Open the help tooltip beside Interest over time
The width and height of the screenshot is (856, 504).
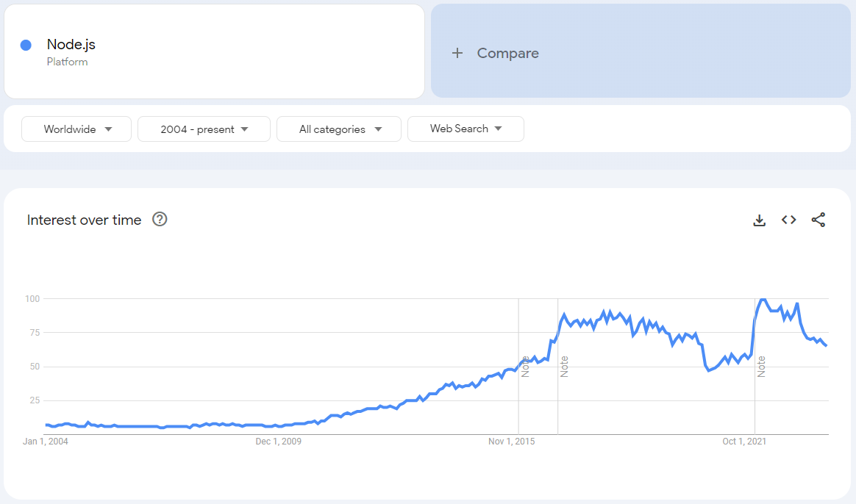[160, 219]
